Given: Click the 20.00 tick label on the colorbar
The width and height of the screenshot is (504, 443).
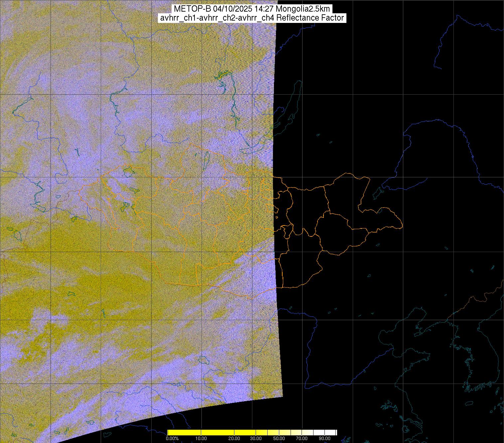Looking at the screenshot, I should pos(235,439).
